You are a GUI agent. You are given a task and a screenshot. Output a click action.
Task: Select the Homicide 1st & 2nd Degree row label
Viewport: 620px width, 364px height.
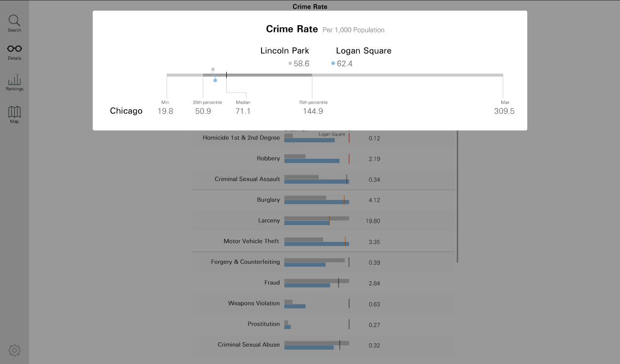pos(241,138)
